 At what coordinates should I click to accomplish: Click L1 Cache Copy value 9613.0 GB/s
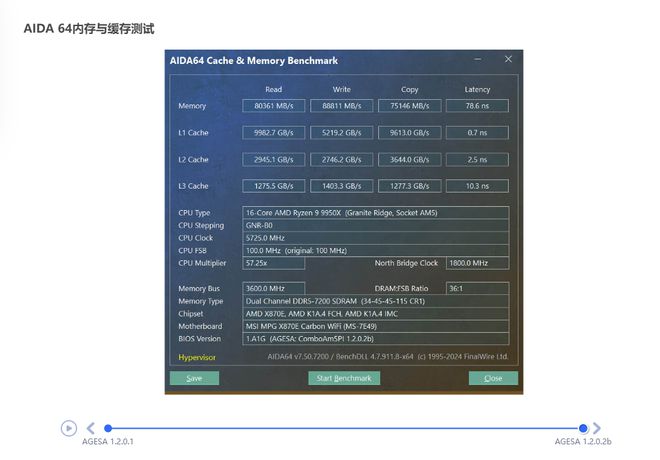410,133
